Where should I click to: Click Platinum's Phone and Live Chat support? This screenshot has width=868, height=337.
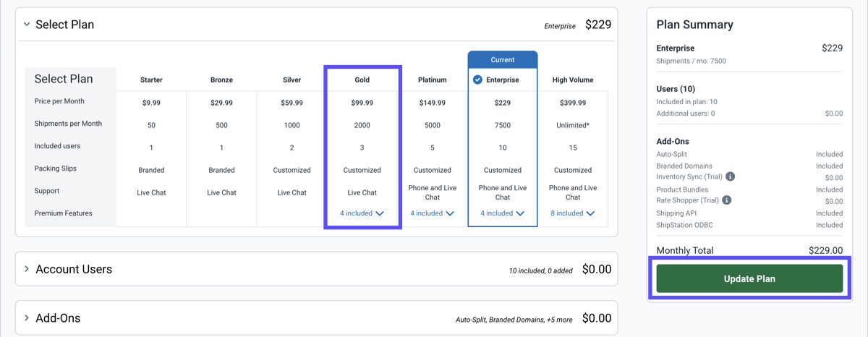tap(432, 192)
